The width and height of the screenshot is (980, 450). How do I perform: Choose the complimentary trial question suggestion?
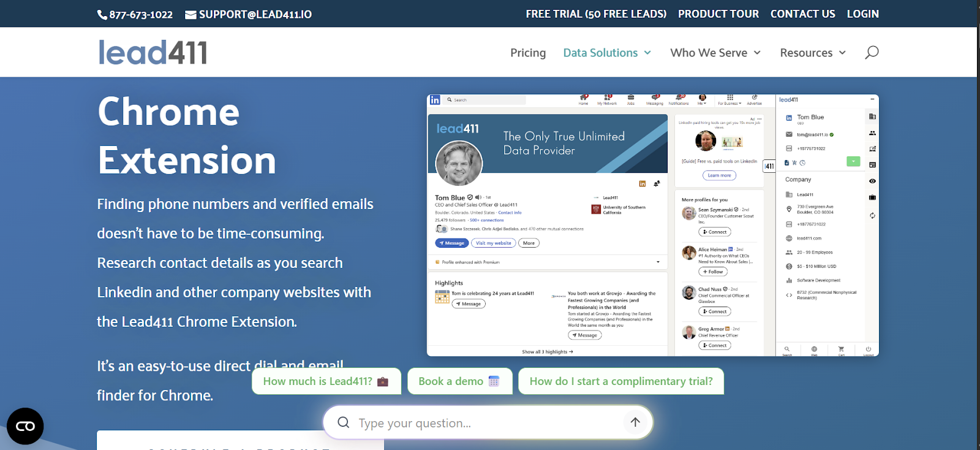coord(621,381)
